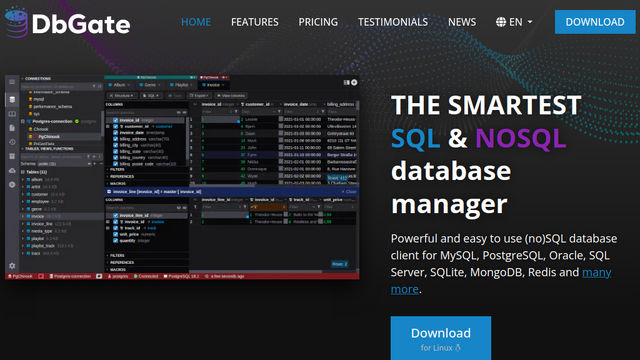Click the DbGate logo icon
Screen dimensions: 640x360
tap(16, 22)
